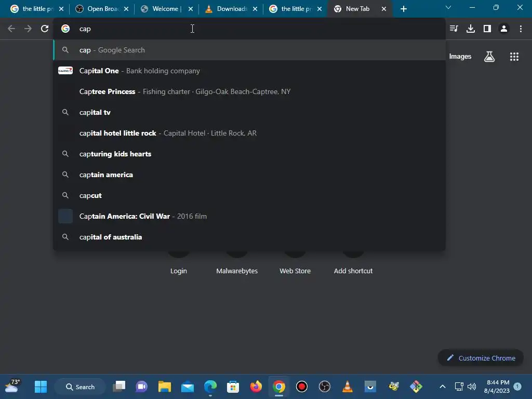
Task: Open the red record app on the taskbar
Action: [x=302, y=387]
